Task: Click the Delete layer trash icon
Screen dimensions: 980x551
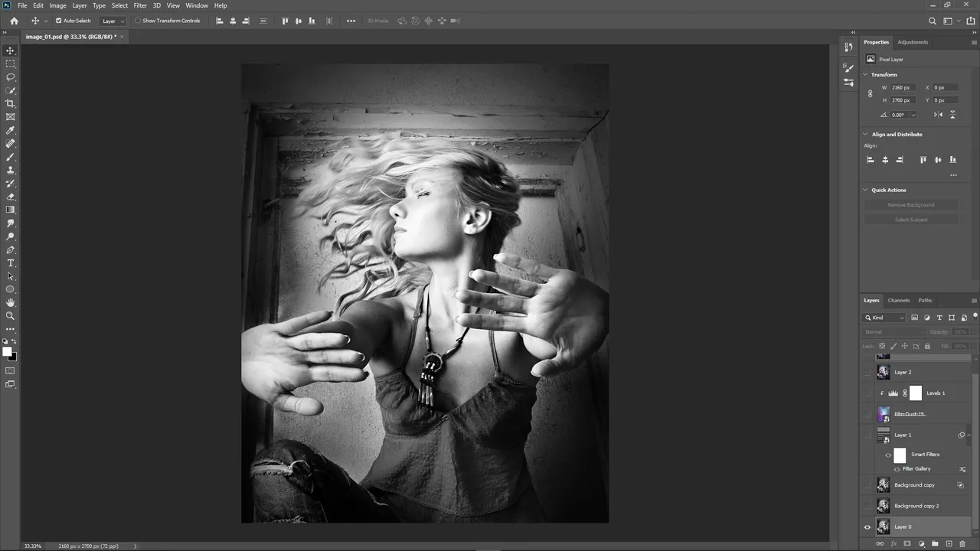Action: [x=962, y=543]
